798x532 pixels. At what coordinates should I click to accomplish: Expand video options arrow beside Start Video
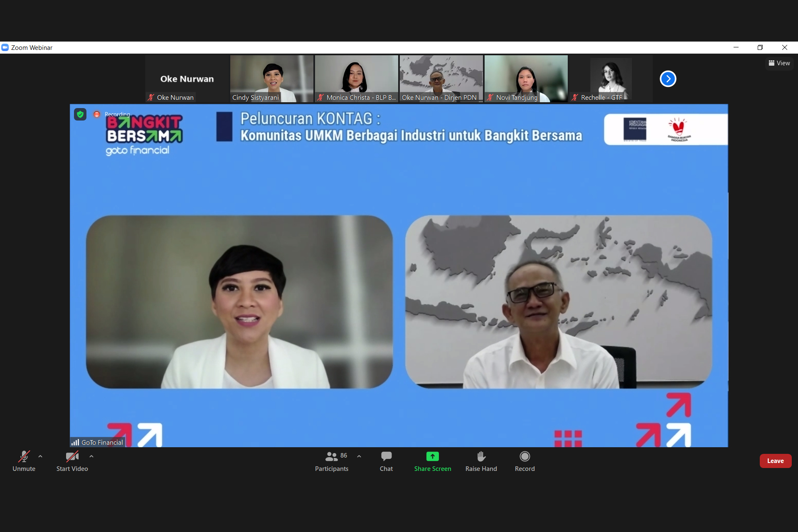click(x=91, y=456)
